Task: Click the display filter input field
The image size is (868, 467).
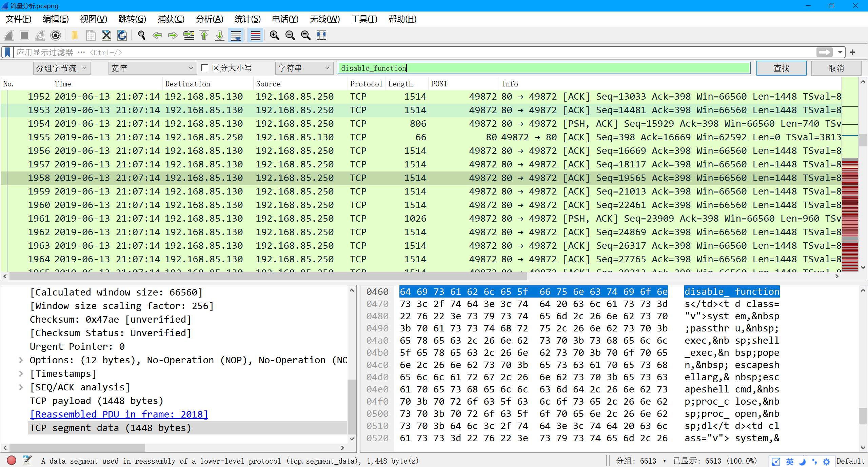Action: (407, 52)
